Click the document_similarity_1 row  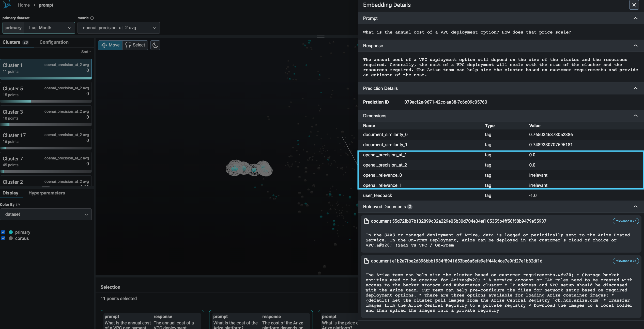(x=501, y=145)
